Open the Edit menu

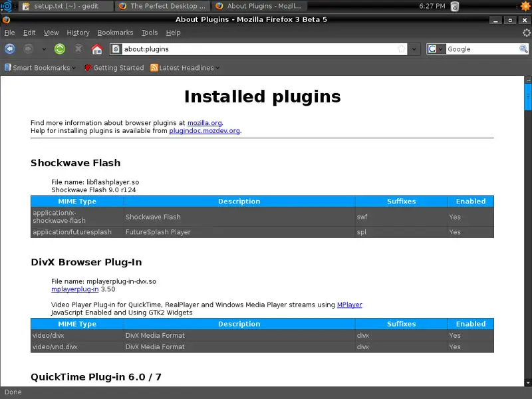[x=29, y=33]
